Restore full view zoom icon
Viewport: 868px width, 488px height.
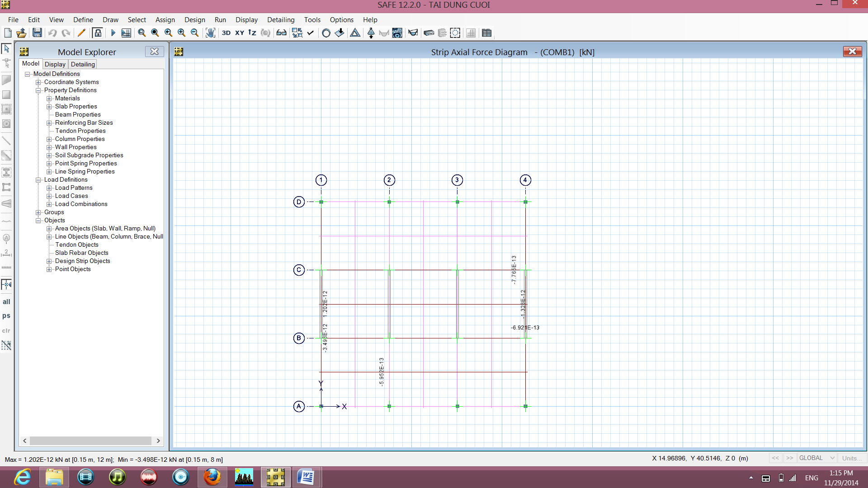click(x=155, y=33)
